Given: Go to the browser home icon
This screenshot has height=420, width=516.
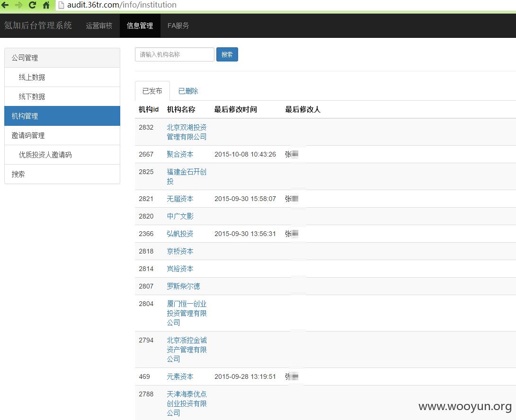Looking at the screenshot, I should tap(46, 5).
